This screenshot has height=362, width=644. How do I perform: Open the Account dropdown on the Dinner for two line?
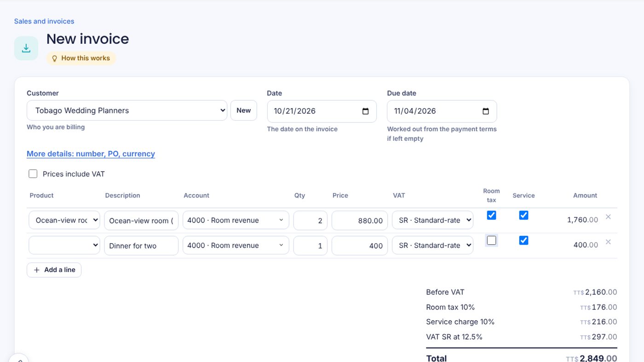point(236,246)
